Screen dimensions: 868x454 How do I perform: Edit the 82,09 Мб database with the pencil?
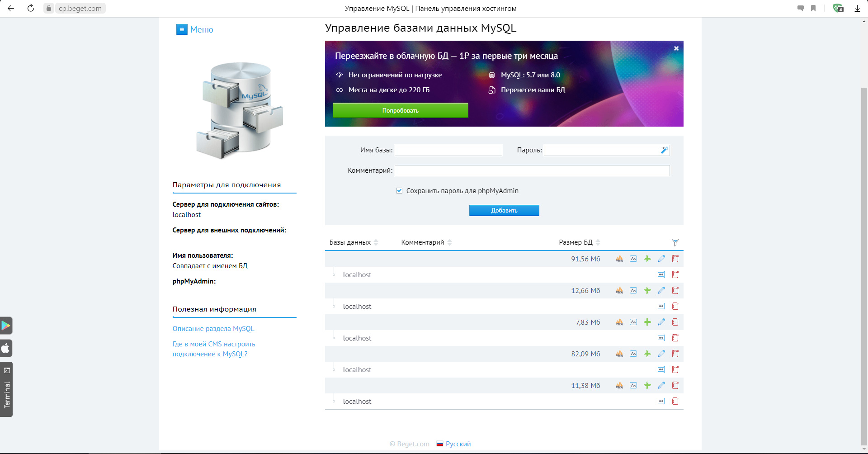tap(661, 354)
